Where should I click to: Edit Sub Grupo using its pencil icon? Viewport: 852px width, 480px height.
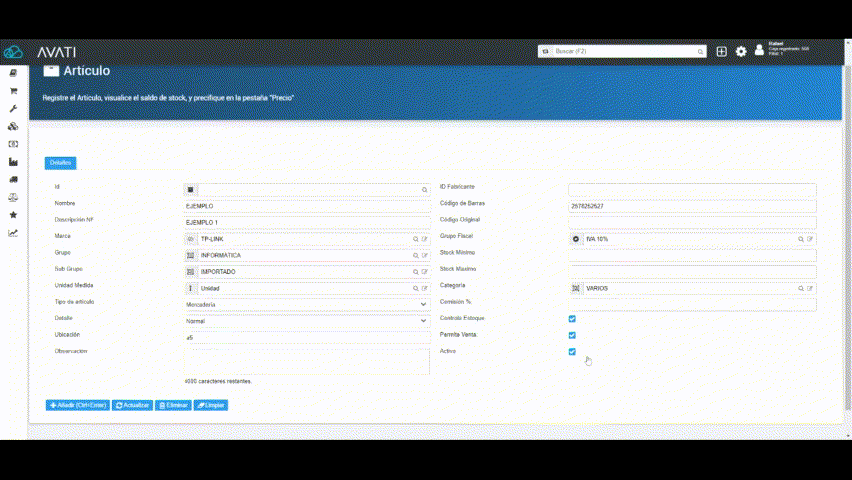coord(424,272)
